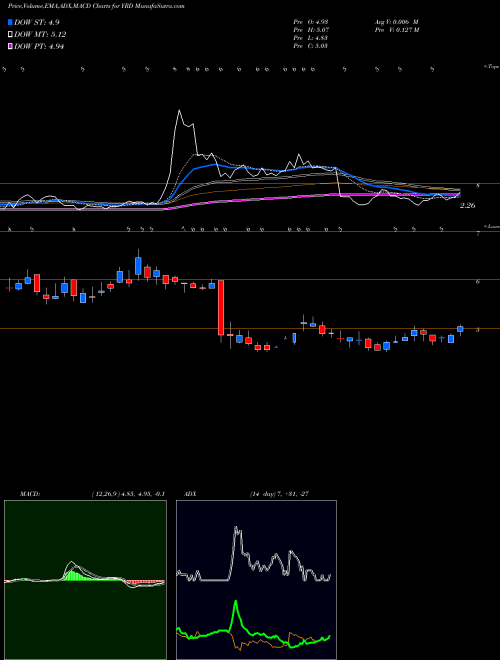Select the 'DOW ST: 4.9' label
Image resolution: width=500 pixels, height=660 pixels.
click(37, 23)
